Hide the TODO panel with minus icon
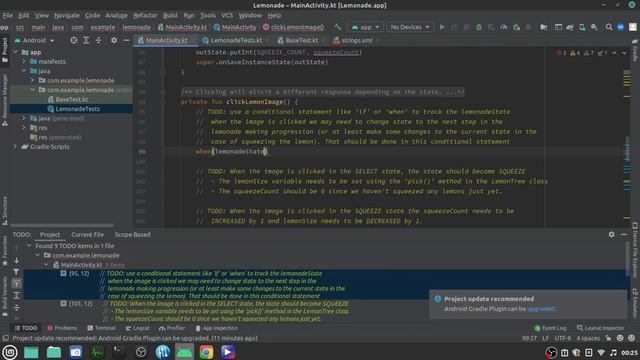This screenshot has height=360, width=640. [624, 234]
